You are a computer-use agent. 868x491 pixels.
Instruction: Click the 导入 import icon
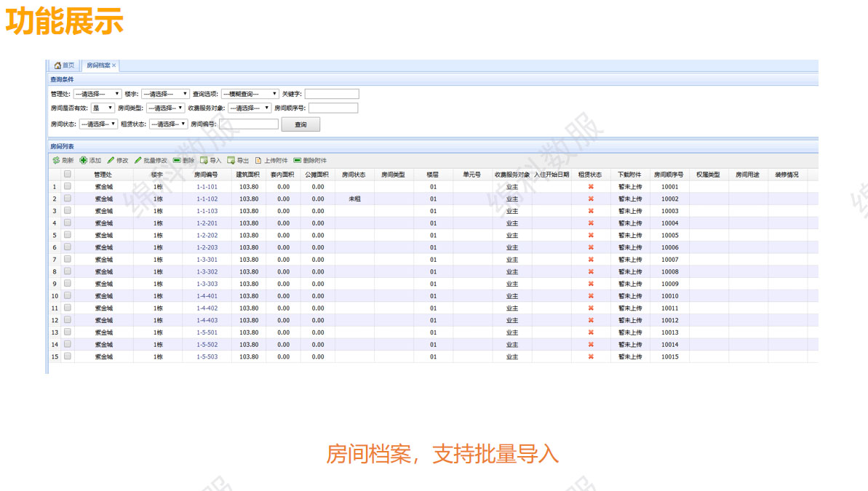coord(204,161)
